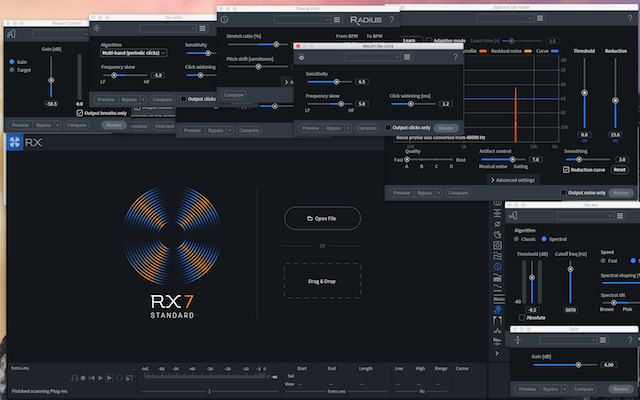Click the RX logo icon in main window
Viewport: 640px width, 400px height.
tap(15, 142)
